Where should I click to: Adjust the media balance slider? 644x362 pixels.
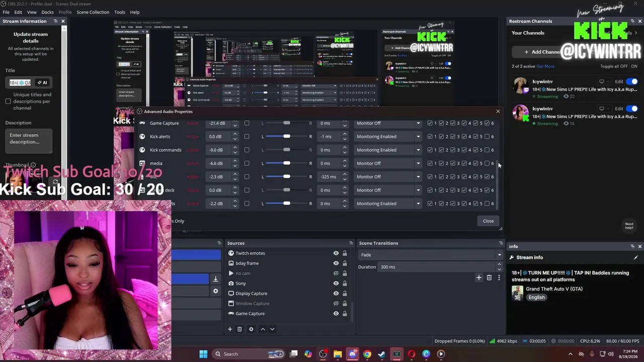click(x=286, y=163)
